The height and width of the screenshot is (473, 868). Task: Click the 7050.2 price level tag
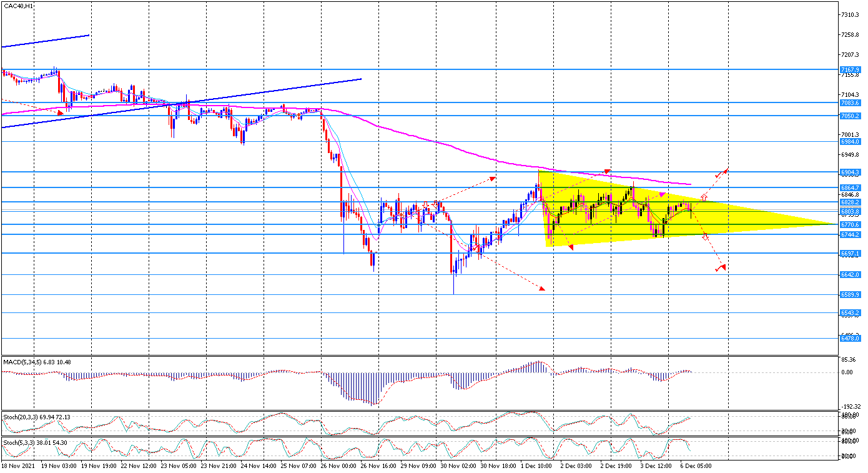pos(851,116)
